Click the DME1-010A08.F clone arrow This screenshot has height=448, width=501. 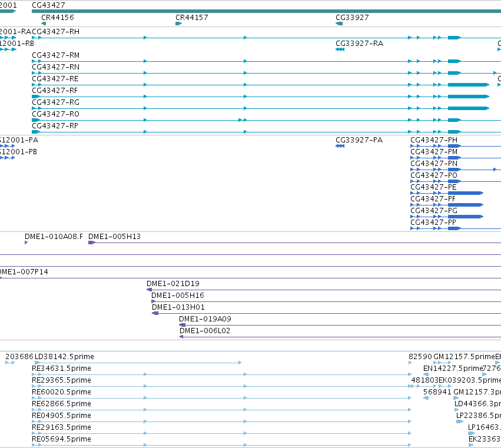click(x=26, y=243)
